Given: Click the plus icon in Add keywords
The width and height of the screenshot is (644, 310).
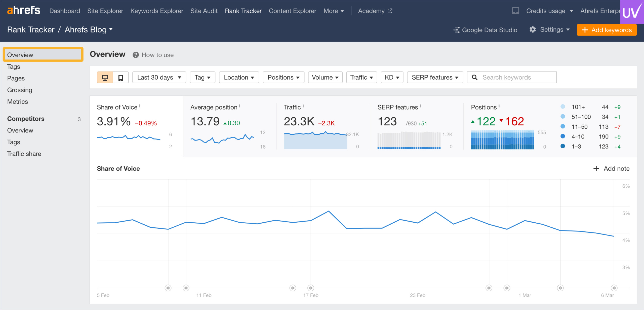Looking at the screenshot, I should tap(585, 30).
